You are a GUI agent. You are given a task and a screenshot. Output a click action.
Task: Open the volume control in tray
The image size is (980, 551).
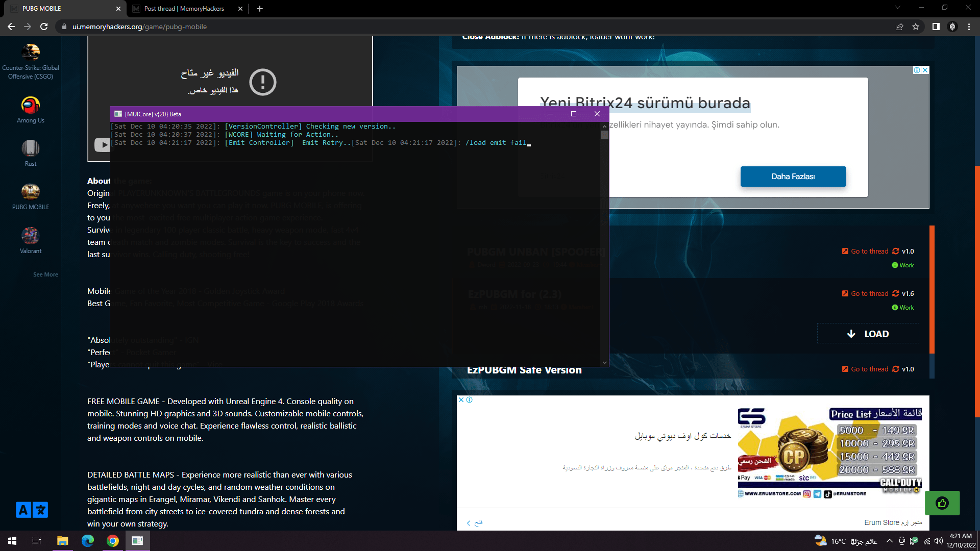click(x=939, y=541)
